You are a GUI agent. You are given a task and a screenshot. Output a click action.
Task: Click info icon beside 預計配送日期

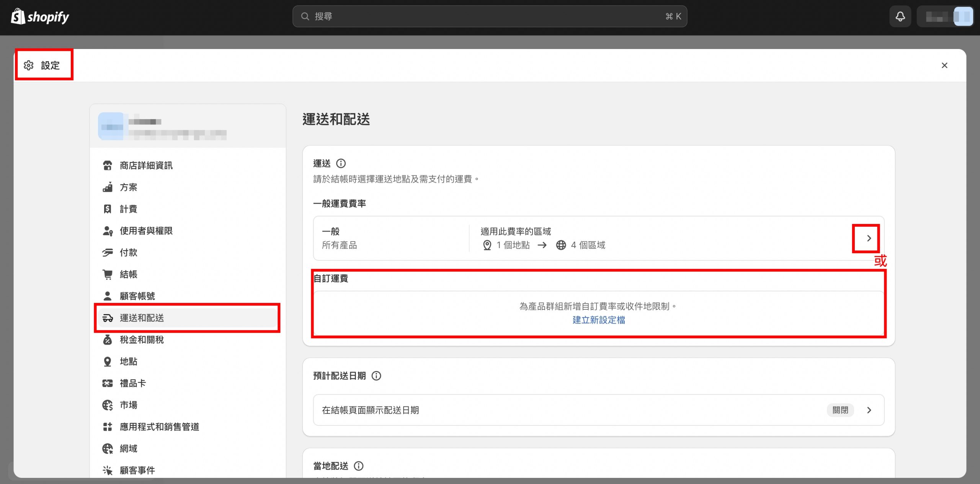point(376,376)
